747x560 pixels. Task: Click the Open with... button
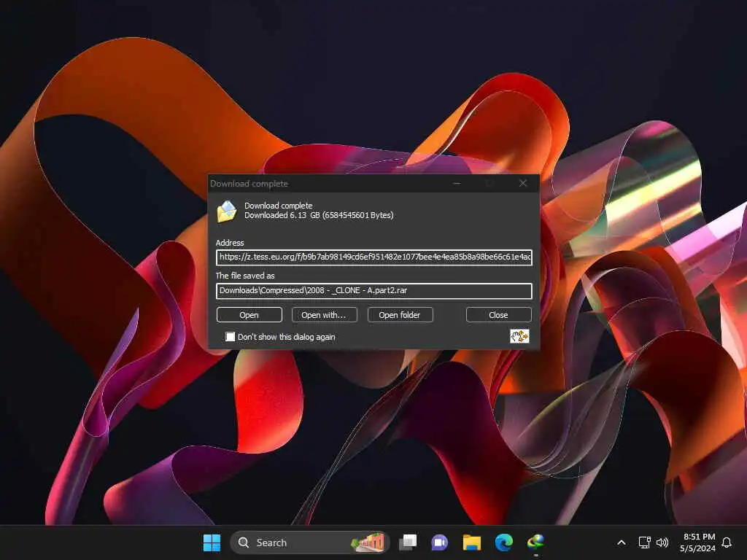324,315
